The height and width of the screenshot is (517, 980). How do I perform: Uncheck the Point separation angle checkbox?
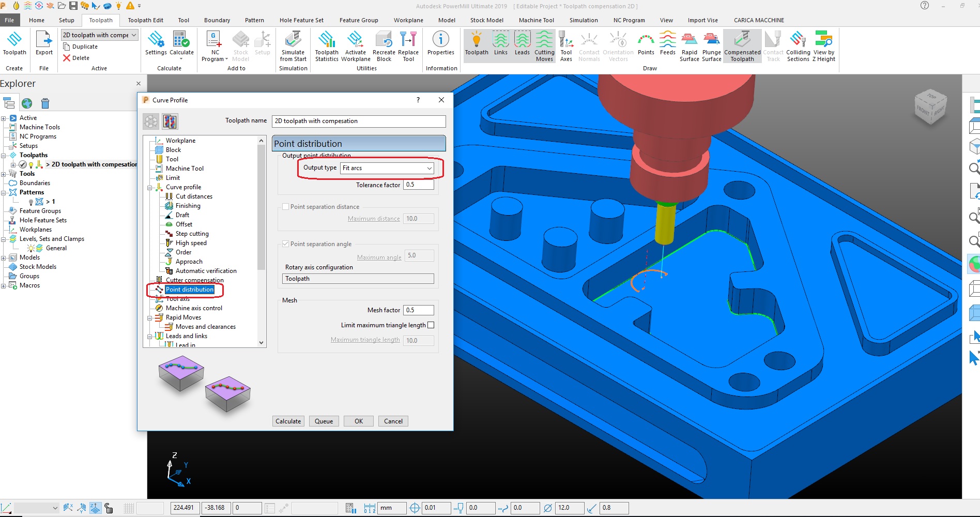coord(285,244)
